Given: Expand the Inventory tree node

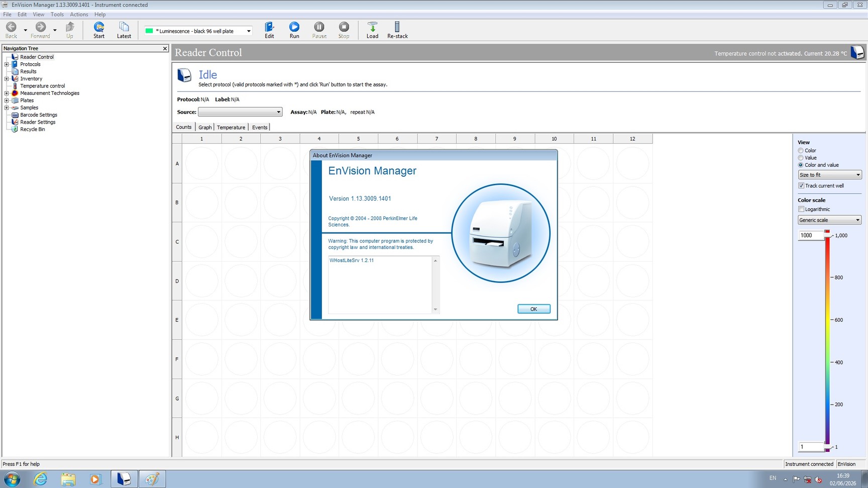Looking at the screenshot, I should click(x=7, y=79).
